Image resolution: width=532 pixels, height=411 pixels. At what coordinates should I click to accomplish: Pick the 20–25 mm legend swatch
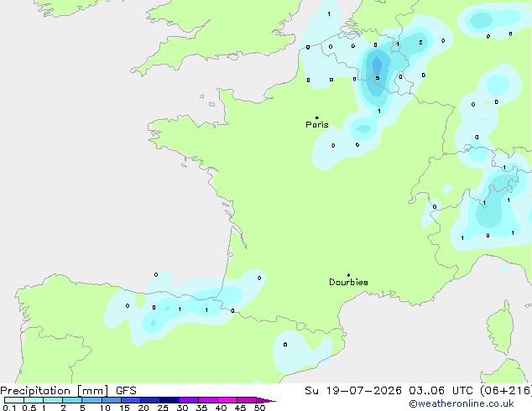pos(150,400)
